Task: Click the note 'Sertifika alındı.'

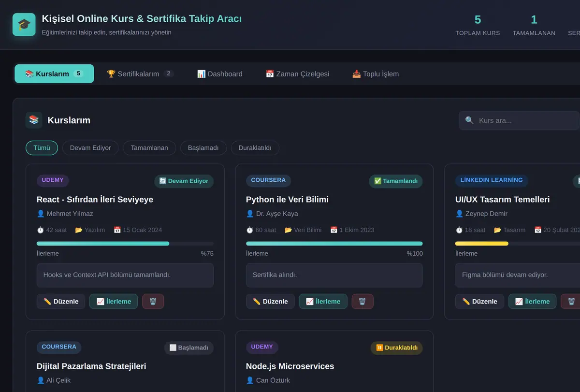Action: (334, 275)
